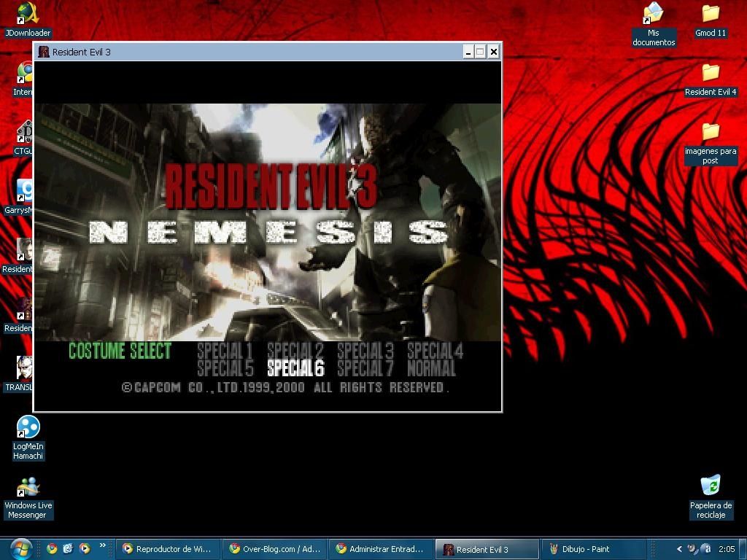Image resolution: width=747 pixels, height=560 pixels.
Task: Select SPECIAL 1 costume
Action: [225, 351]
